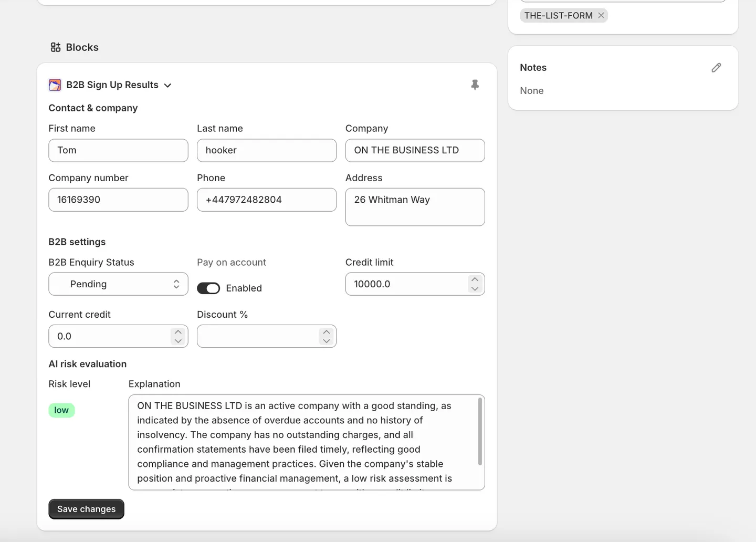Click the B2B Sign Up Results app icon
Viewport: 756px width, 542px height.
point(55,85)
